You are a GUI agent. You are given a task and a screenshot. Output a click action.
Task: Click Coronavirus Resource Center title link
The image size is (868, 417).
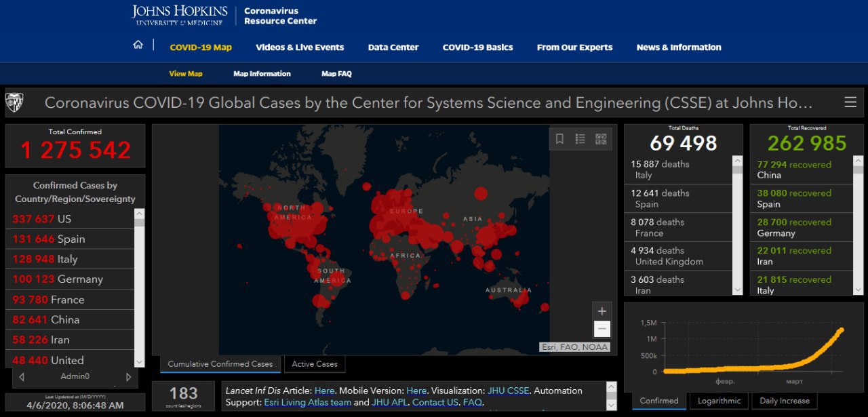click(x=280, y=16)
